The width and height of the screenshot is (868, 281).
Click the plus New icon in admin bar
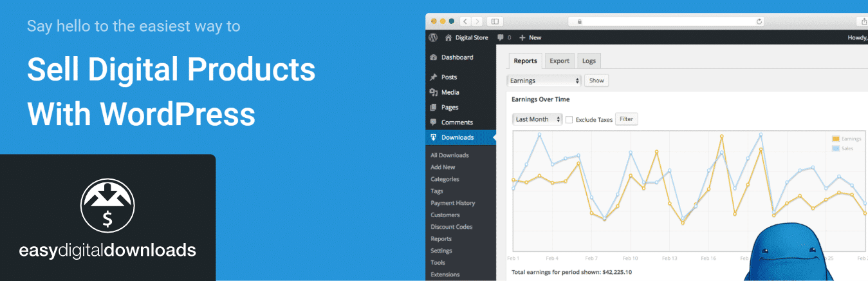(x=522, y=38)
